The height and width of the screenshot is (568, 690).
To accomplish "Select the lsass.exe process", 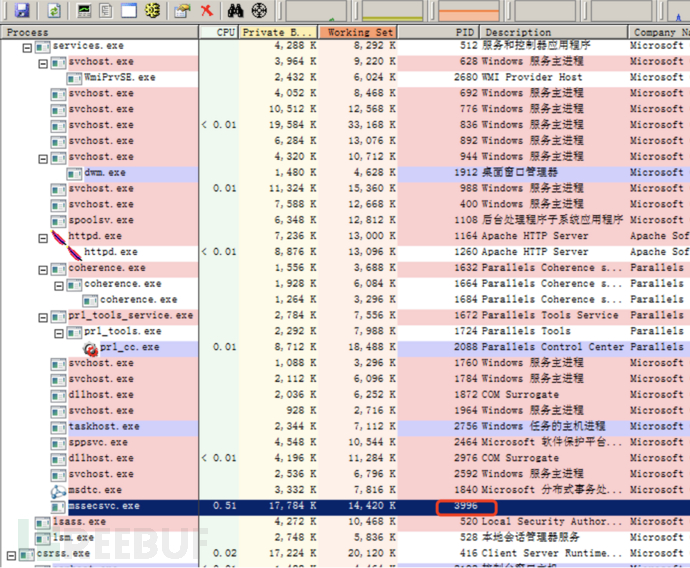I will [79, 521].
